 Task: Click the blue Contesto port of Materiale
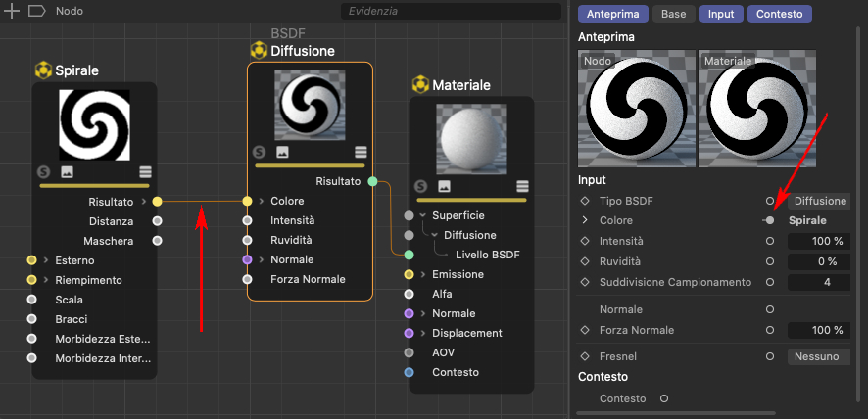tap(410, 372)
